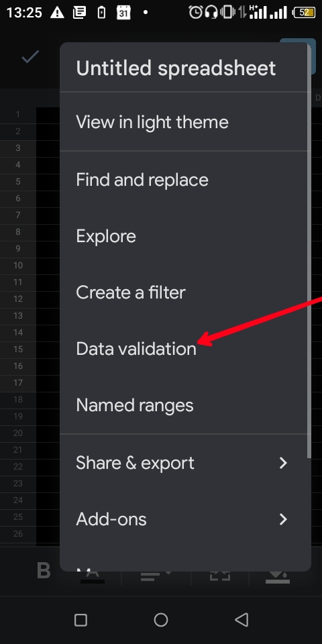
Task: Tap the text alignment icon
Action: click(156, 575)
